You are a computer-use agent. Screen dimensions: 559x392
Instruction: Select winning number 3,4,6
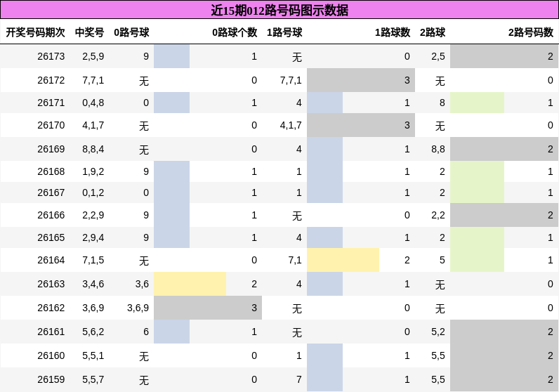coord(93,284)
